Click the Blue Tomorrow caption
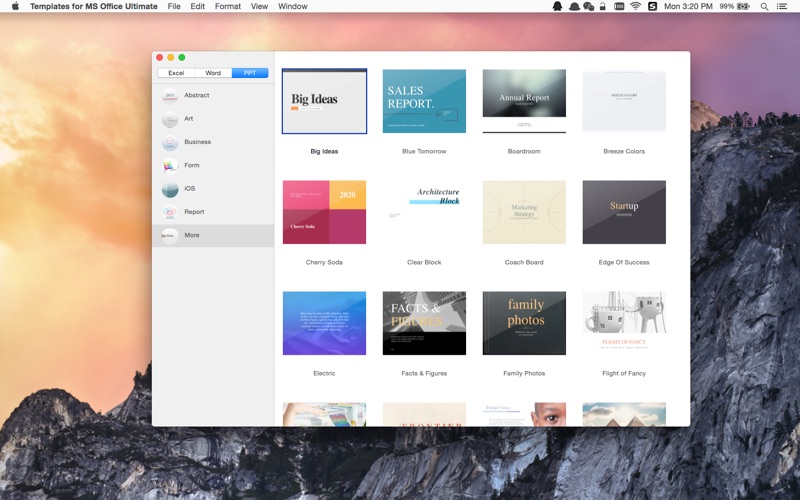Image resolution: width=800 pixels, height=500 pixels. pyautogui.click(x=424, y=152)
